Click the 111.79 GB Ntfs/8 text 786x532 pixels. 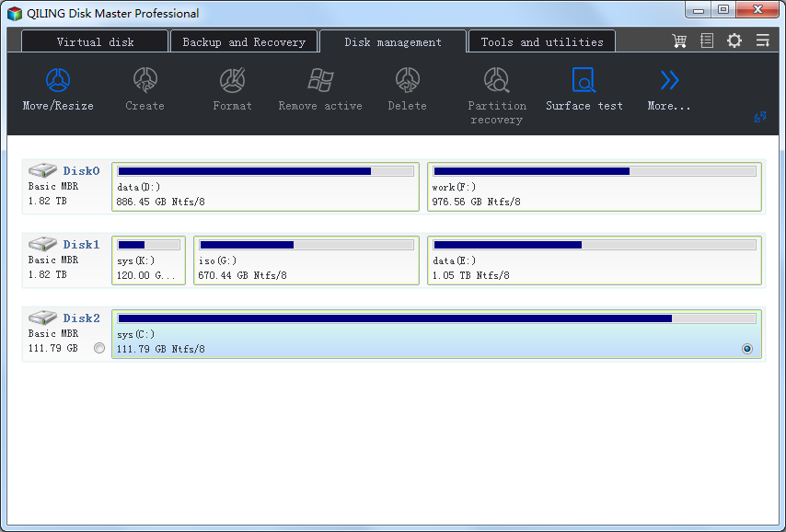[160, 349]
